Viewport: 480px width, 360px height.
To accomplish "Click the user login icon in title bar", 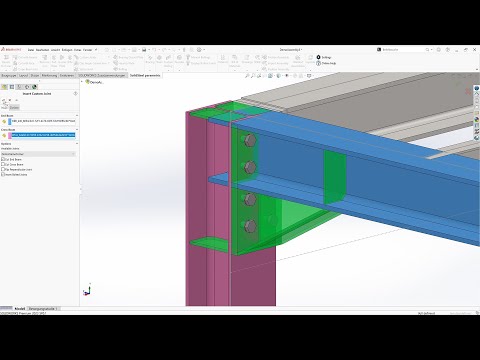I will pos(439,50).
